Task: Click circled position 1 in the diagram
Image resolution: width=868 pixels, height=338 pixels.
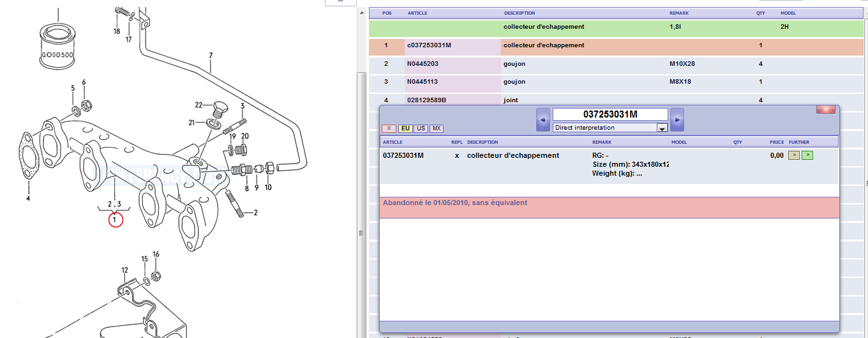Action: pos(115,220)
